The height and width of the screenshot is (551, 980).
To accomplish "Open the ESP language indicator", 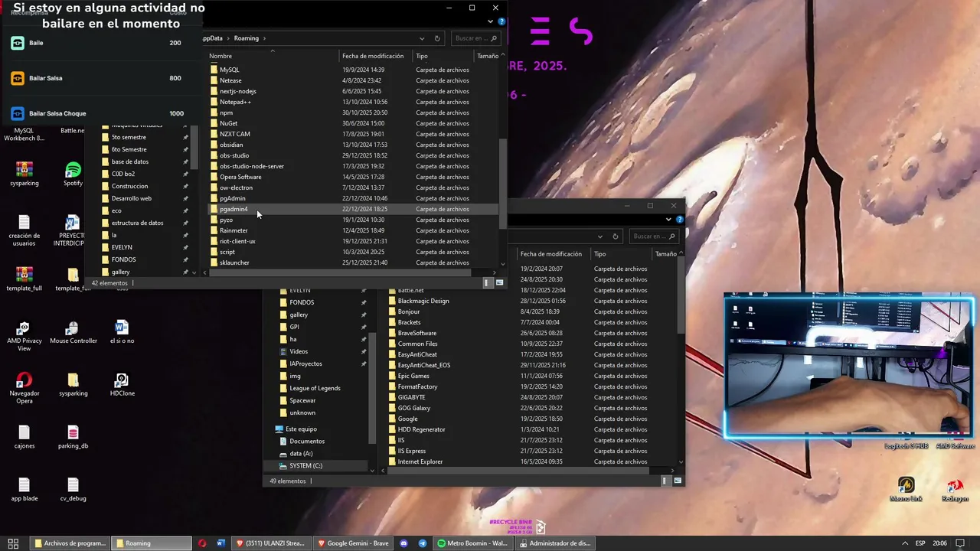I will click(920, 543).
